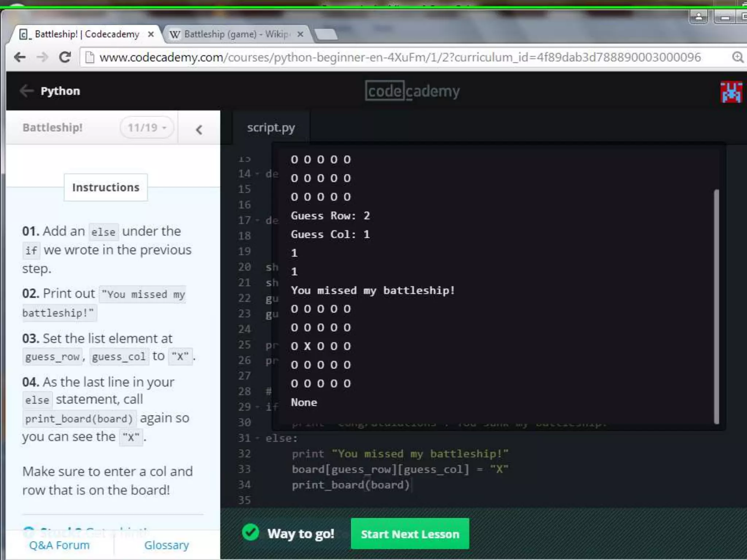Screen dimensions: 747x560
Task: Click the browser forward arrow button
Action: point(42,57)
